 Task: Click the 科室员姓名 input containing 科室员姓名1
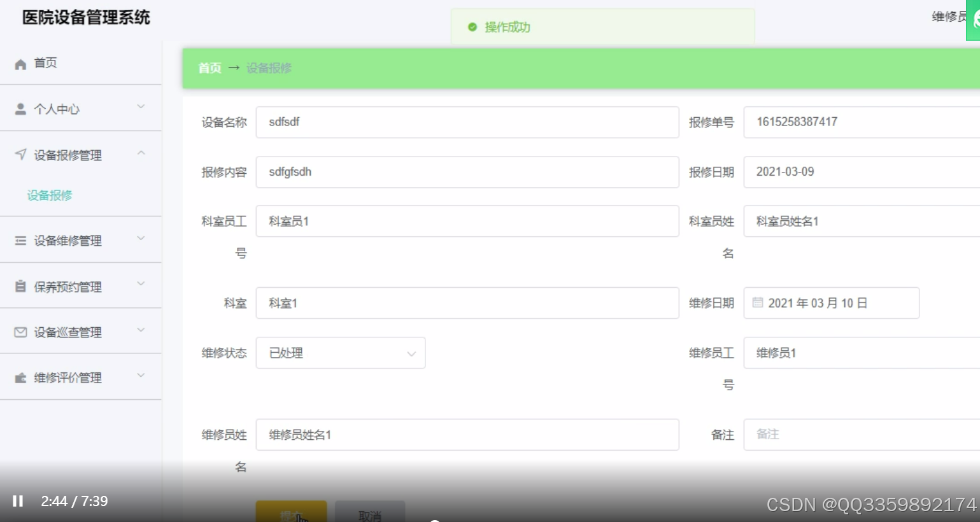pyautogui.click(x=862, y=221)
